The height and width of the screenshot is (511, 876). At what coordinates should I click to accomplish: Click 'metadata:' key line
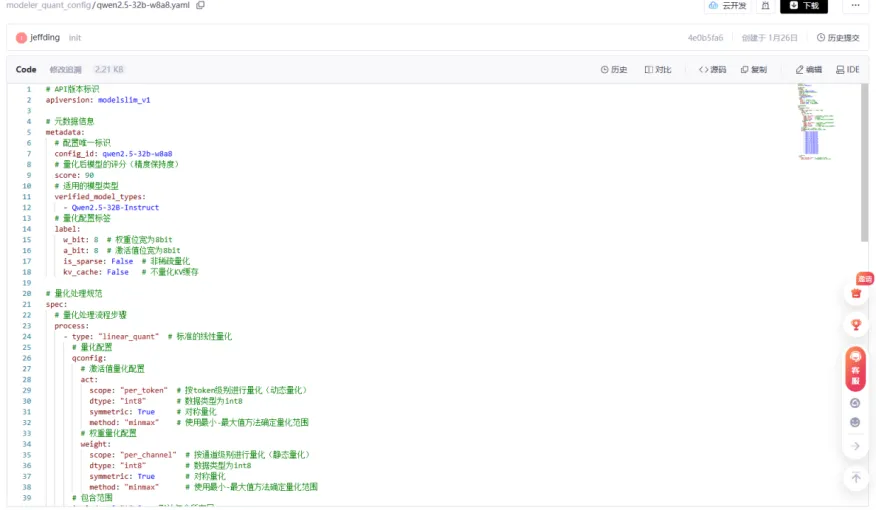[x=65, y=132]
